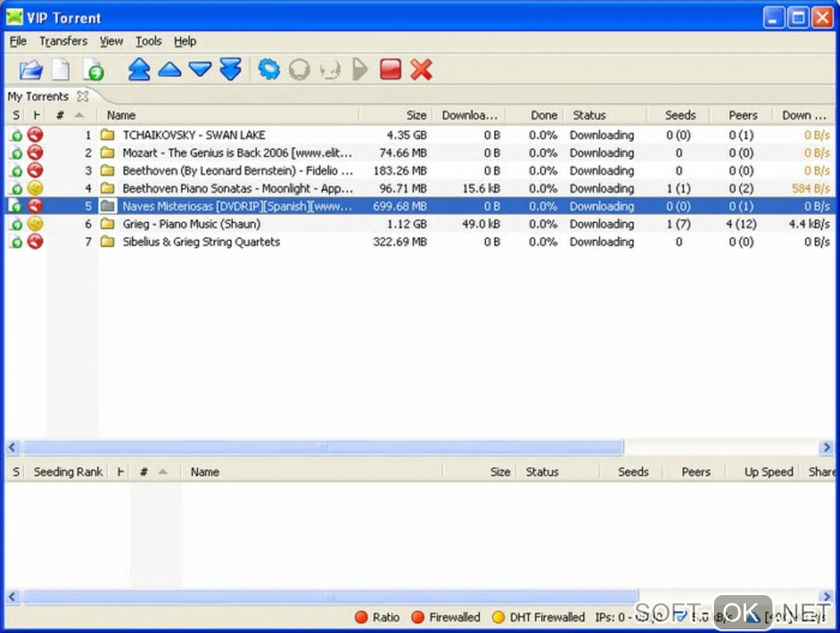Open the View menu
This screenshot has width=840, height=633.
coord(111,41)
